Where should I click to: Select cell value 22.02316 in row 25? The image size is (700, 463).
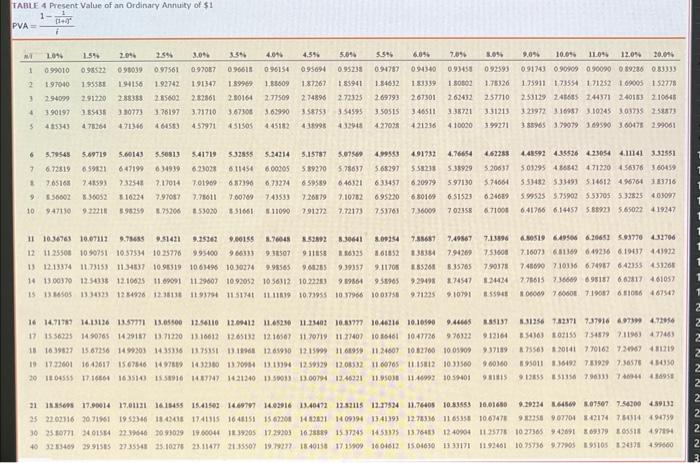(x=57, y=420)
